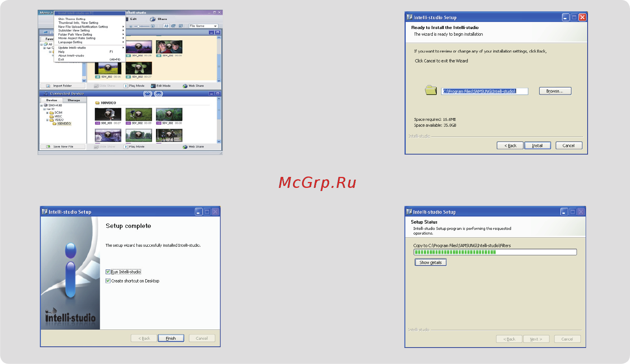Select the SDV_002 00:58 children thumbnail

pyautogui.click(x=169, y=47)
